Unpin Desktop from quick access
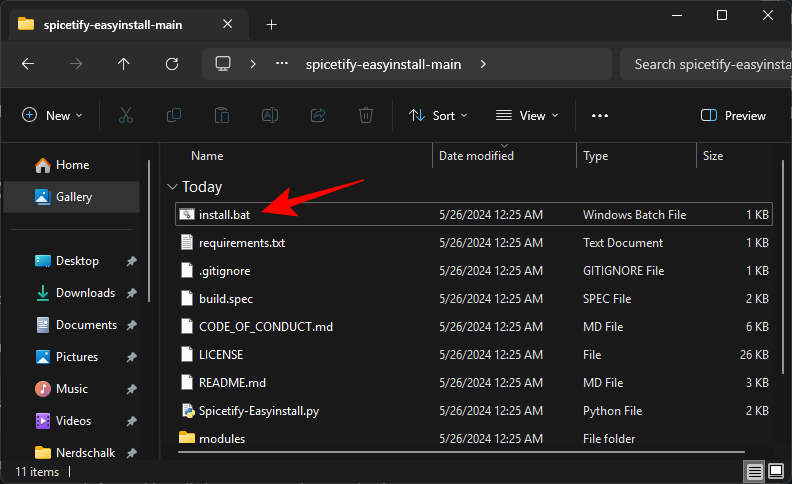The width and height of the screenshot is (792, 484). coord(131,261)
